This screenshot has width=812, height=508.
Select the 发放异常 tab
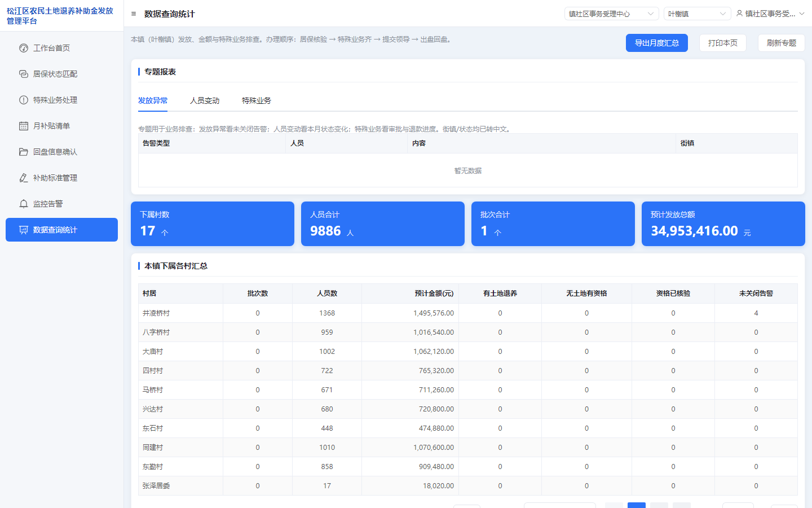click(153, 100)
